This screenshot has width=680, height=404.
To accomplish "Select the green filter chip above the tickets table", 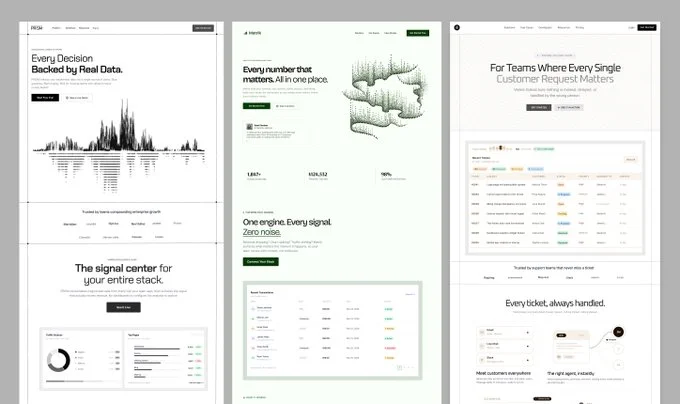I will tap(499, 169).
